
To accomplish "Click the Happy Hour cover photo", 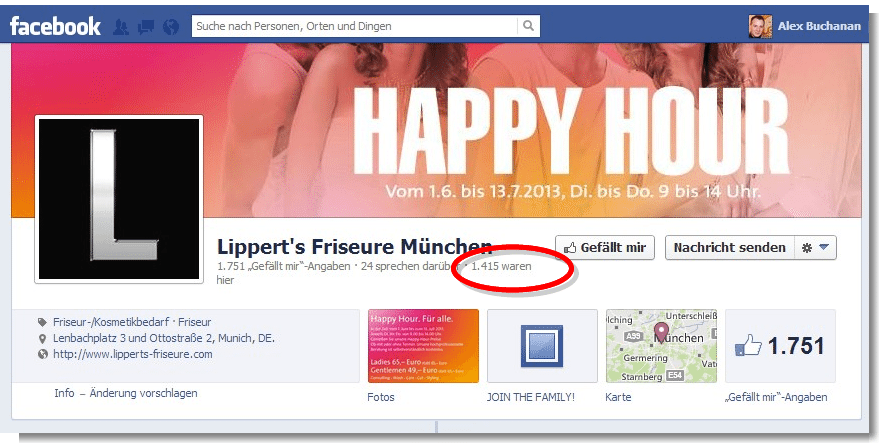I will tap(436, 130).
